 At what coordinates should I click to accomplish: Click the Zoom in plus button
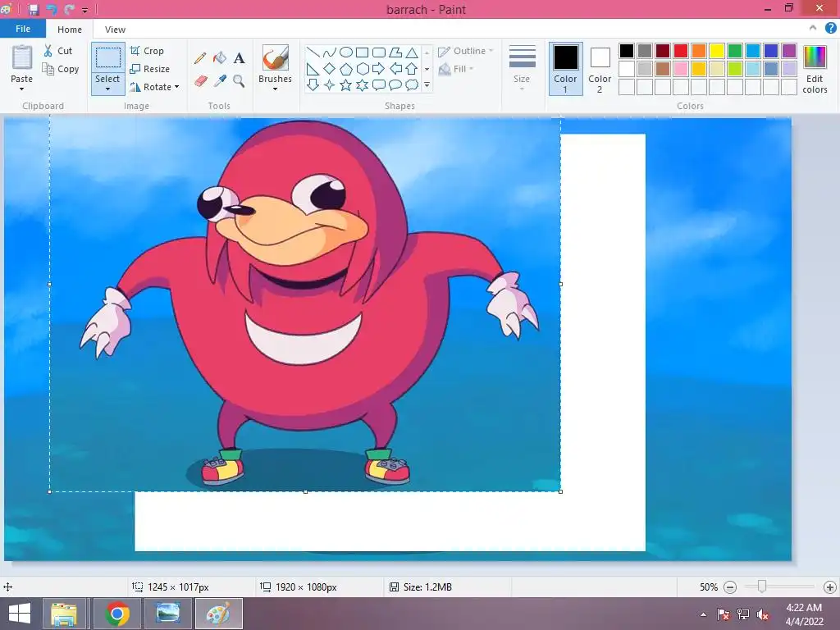click(830, 587)
